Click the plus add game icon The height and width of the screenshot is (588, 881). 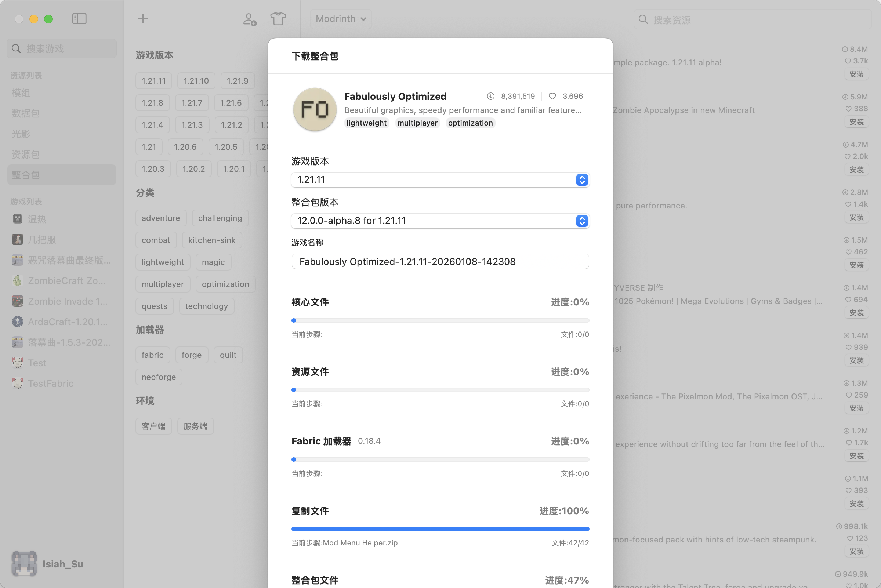tap(143, 19)
